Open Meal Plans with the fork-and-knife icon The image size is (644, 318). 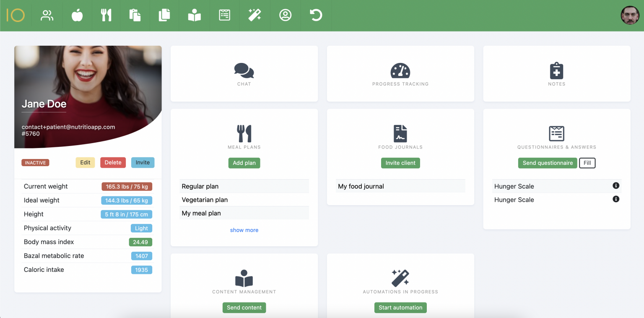(x=106, y=15)
